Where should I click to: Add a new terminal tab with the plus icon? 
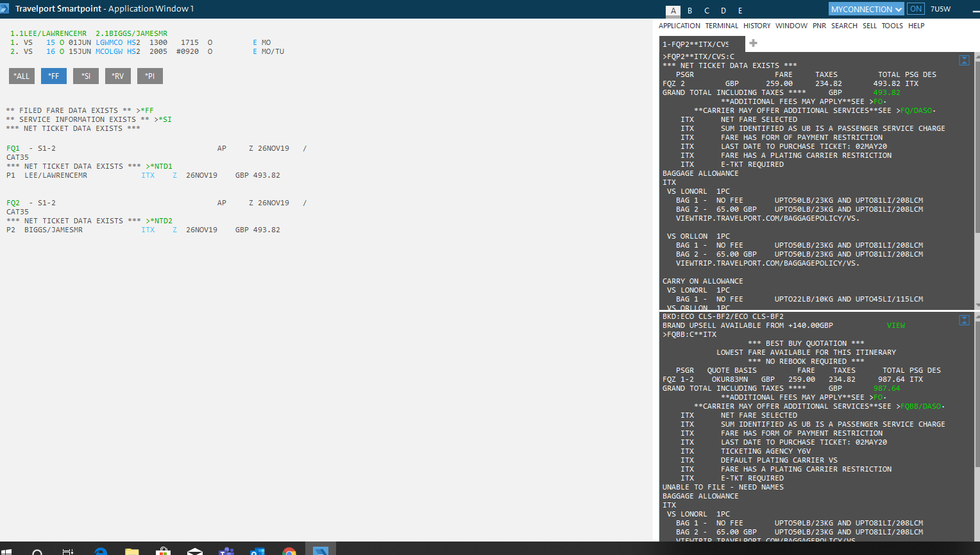[754, 43]
